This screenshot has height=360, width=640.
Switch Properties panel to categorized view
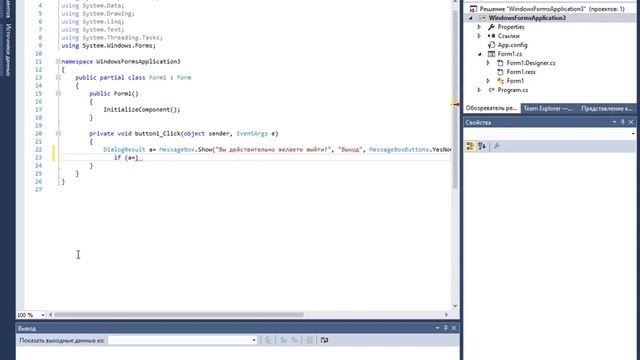470,146
